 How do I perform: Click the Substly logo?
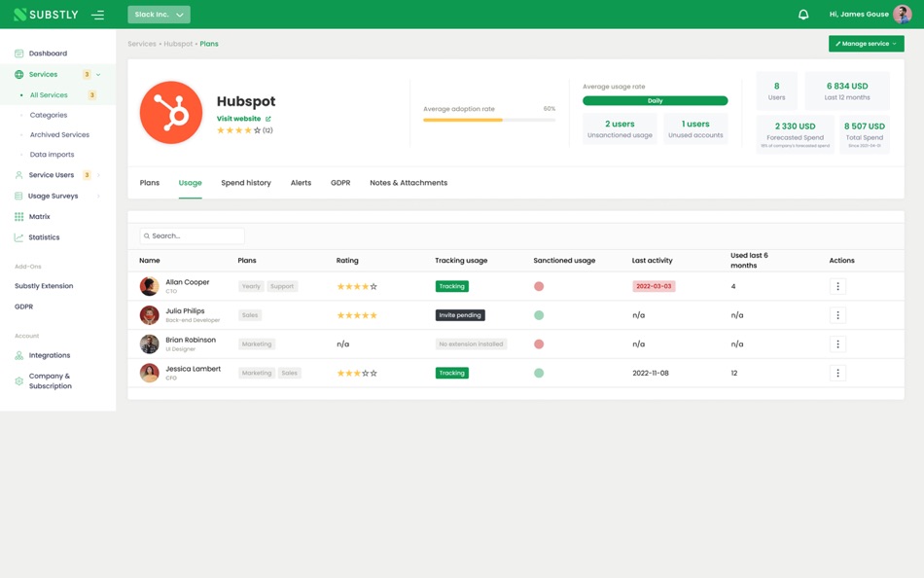pos(46,15)
